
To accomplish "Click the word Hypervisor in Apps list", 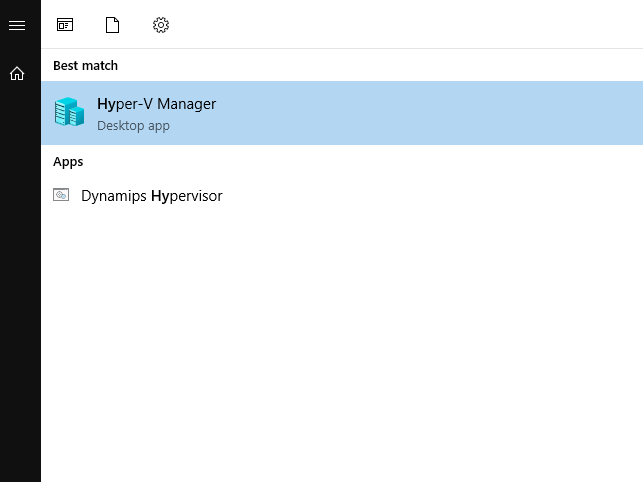I will [187, 196].
